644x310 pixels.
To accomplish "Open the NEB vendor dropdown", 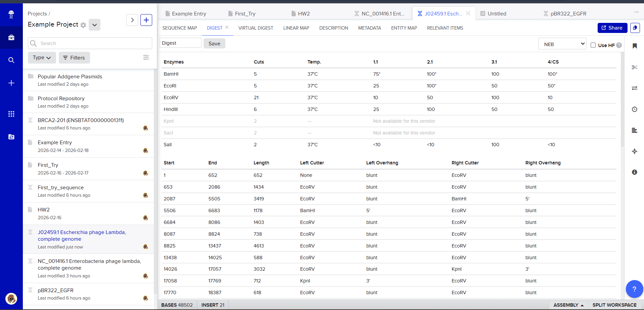I will 562,44.
